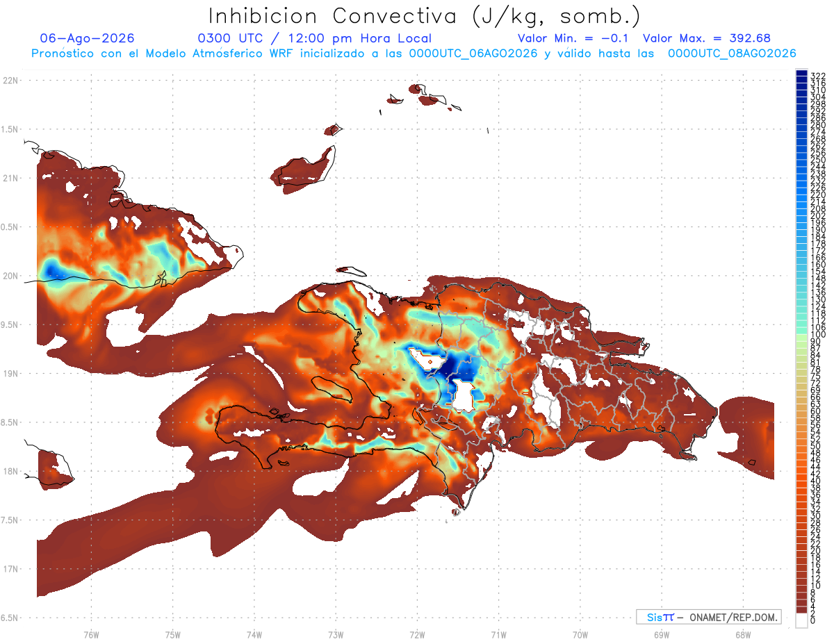Click the '75W' longitude label

tap(172, 634)
